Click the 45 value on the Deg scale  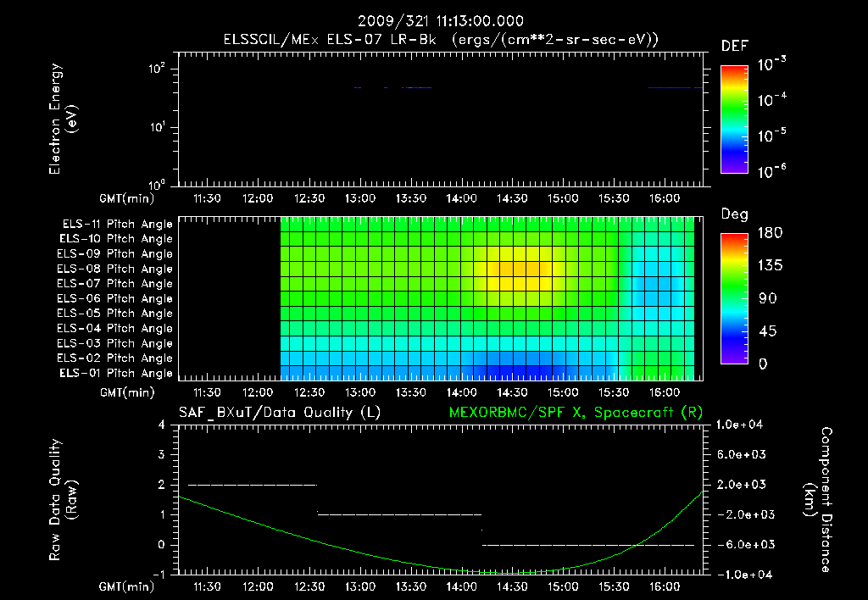768,331
